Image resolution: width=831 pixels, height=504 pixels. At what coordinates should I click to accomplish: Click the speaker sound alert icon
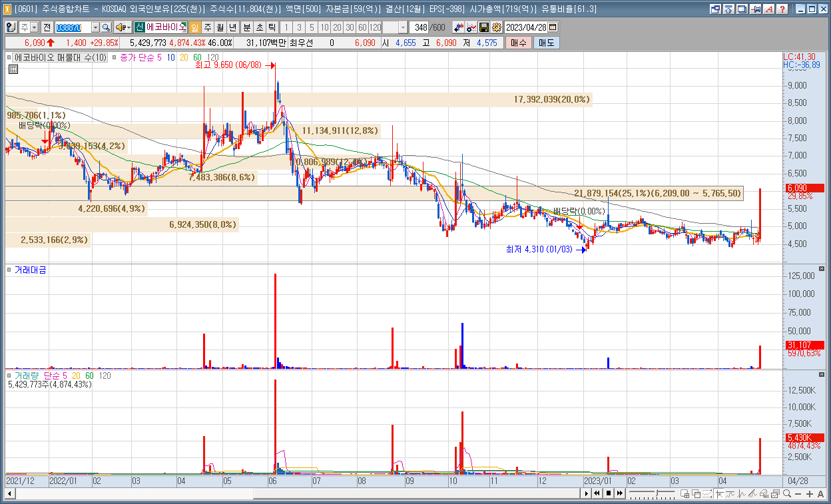pos(120,27)
